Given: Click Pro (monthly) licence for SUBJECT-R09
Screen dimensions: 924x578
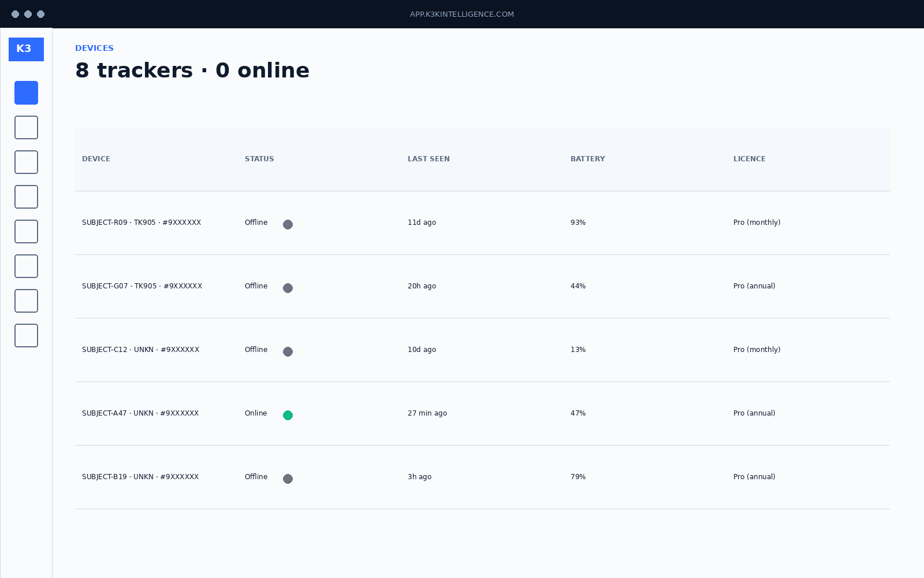Looking at the screenshot, I should pyautogui.click(x=757, y=223).
